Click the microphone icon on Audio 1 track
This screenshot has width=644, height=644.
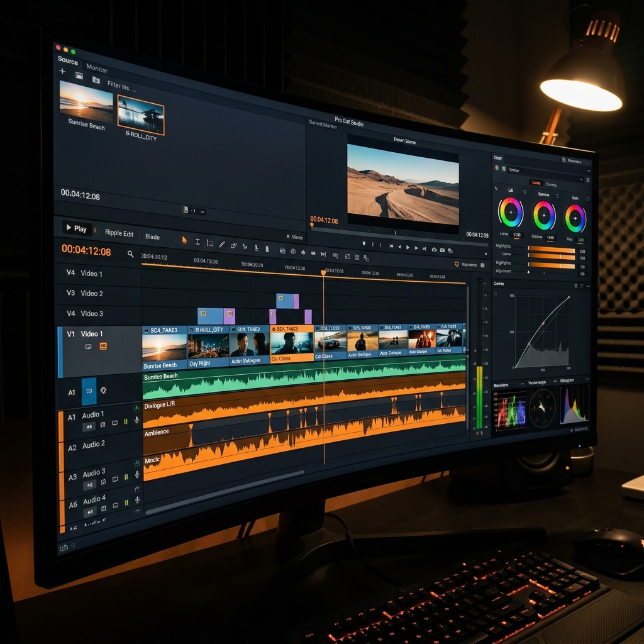coord(136,419)
